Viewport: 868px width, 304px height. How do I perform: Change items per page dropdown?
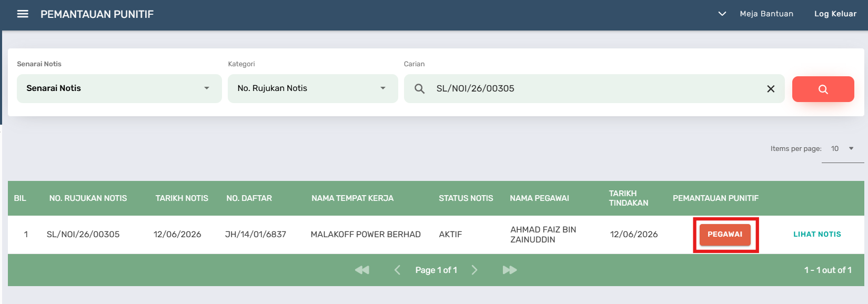pyautogui.click(x=843, y=149)
